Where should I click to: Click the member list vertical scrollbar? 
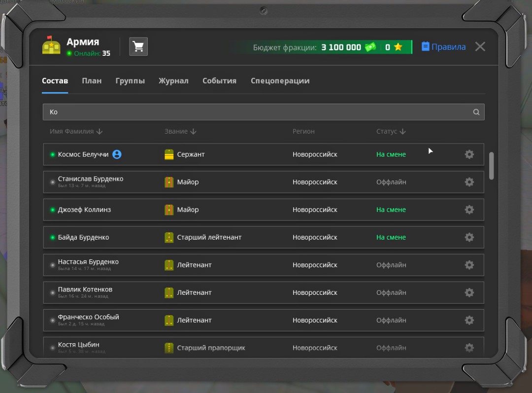click(x=491, y=166)
